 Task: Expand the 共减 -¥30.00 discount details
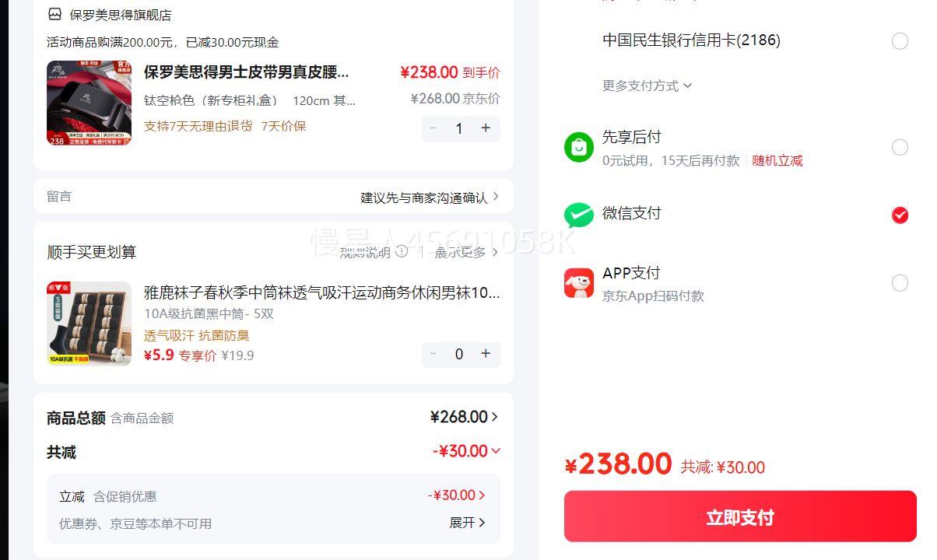[x=467, y=451]
